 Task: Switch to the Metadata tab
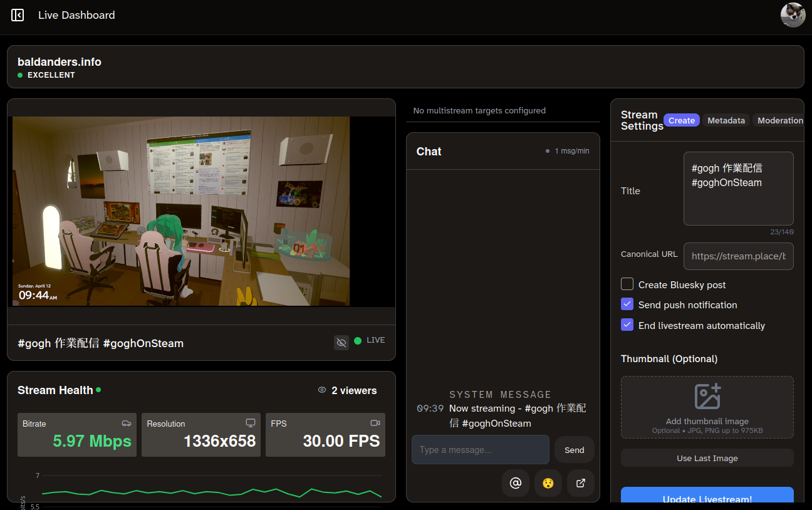click(726, 120)
